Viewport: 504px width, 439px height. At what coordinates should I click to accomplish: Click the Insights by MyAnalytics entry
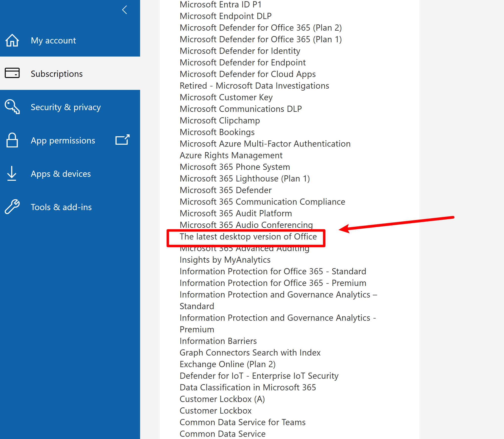225,260
